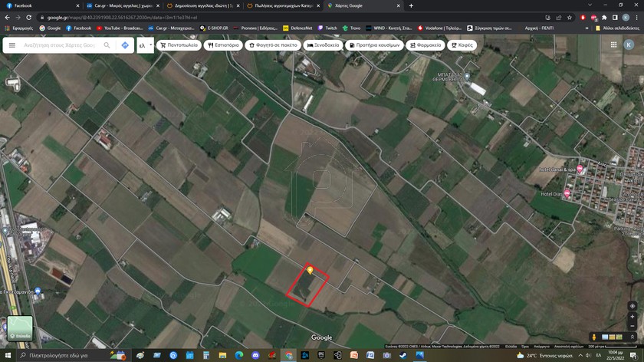The image size is (644, 362).
Task: Open the Windows Start menu
Action: click(7, 356)
